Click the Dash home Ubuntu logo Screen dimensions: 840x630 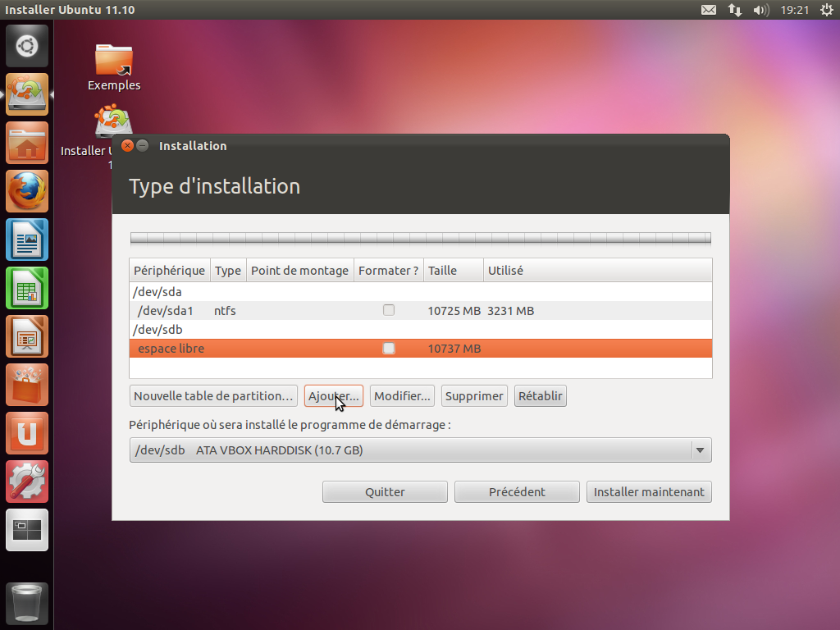(x=27, y=46)
